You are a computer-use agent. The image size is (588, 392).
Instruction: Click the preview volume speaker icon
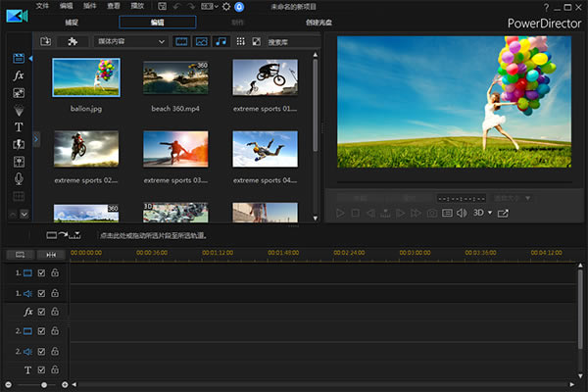(x=461, y=213)
